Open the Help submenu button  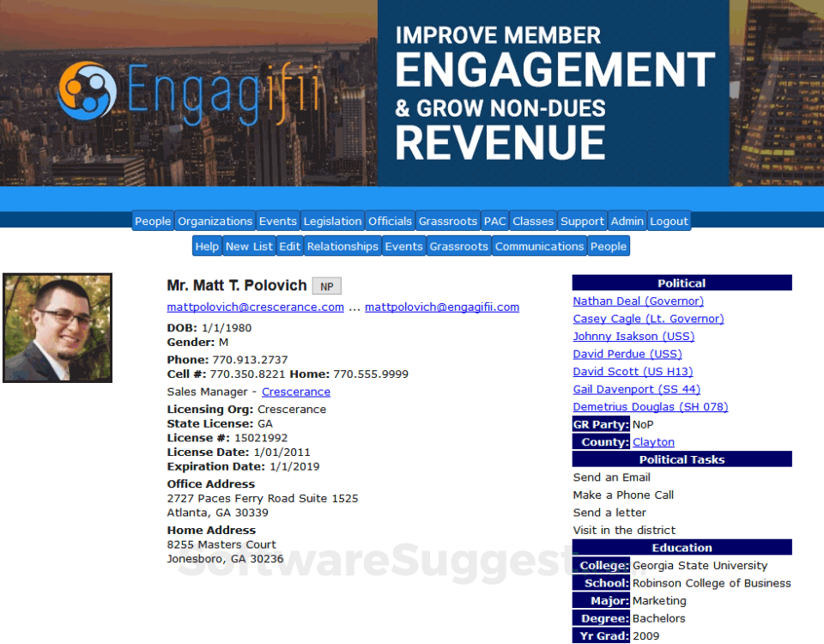[x=207, y=246]
